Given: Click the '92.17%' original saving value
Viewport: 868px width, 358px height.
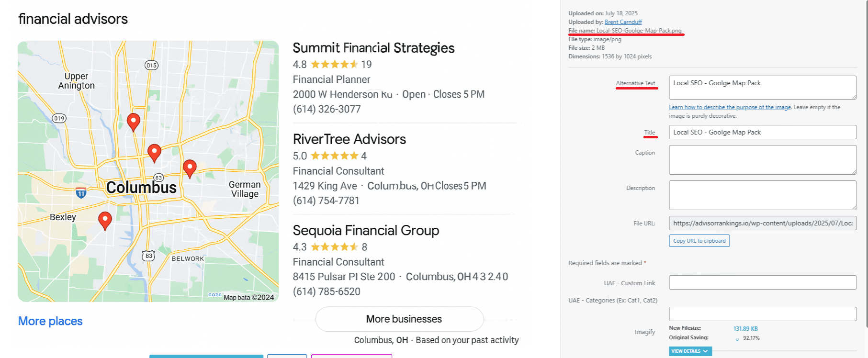Looking at the screenshot, I should point(751,338).
